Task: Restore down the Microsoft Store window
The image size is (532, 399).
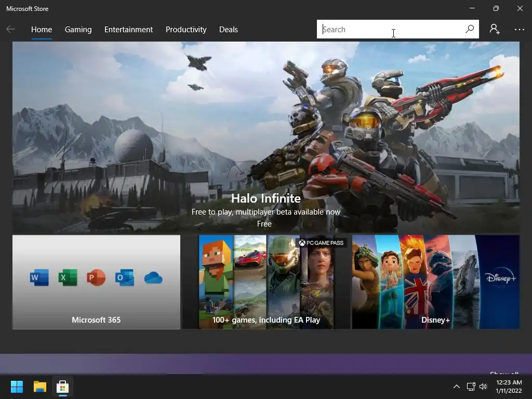Action: [496, 8]
